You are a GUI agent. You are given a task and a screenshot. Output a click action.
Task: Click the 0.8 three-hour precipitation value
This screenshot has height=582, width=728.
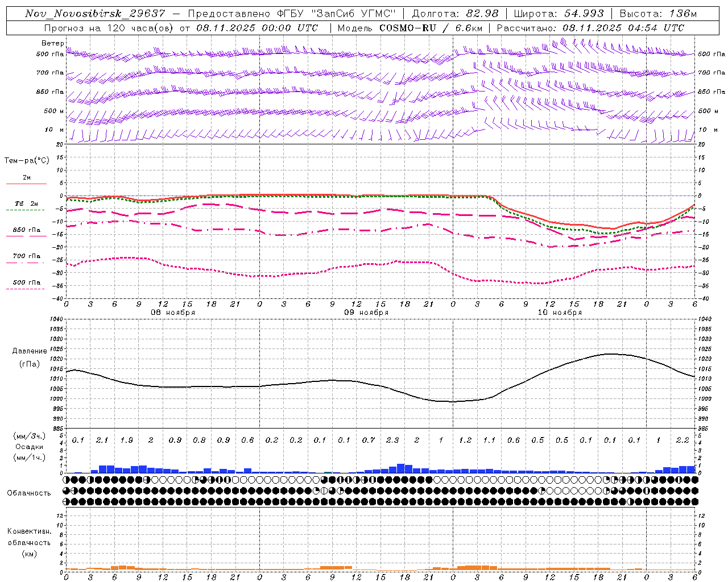point(199,440)
